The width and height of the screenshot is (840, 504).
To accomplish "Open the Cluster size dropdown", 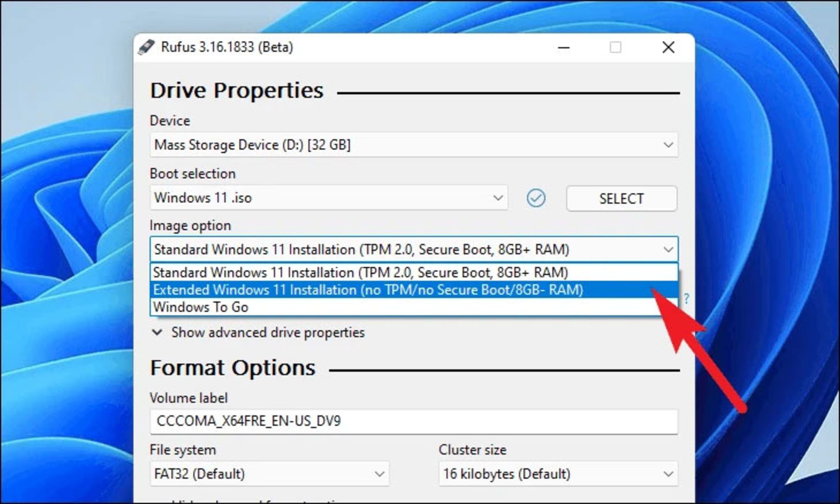I will (668, 474).
